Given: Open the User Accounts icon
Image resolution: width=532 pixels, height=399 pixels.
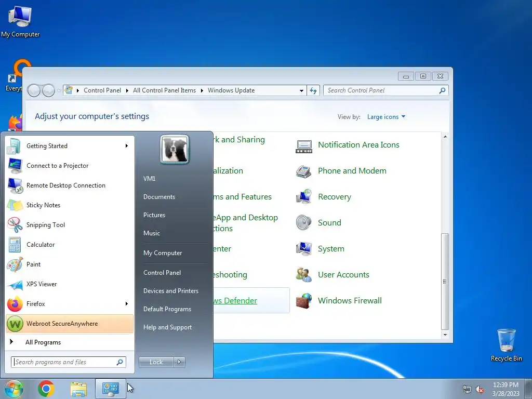Looking at the screenshot, I should click(x=303, y=275).
